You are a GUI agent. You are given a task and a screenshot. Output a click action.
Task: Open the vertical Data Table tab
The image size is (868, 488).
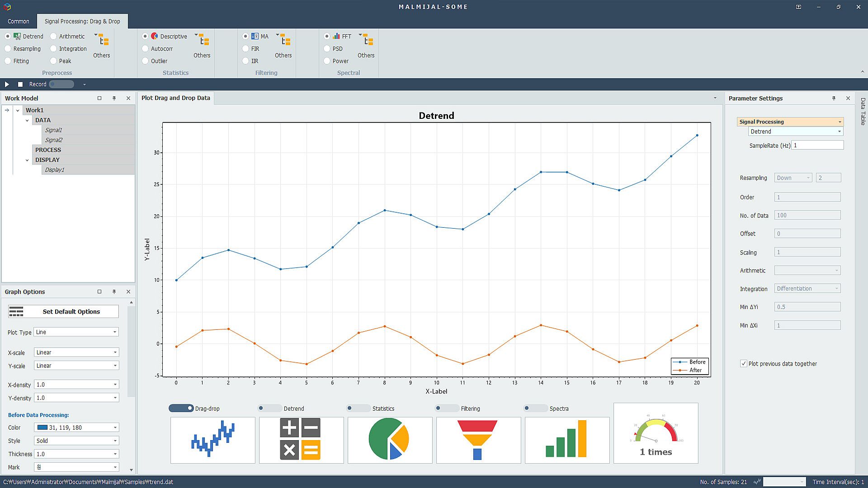(863, 112)
